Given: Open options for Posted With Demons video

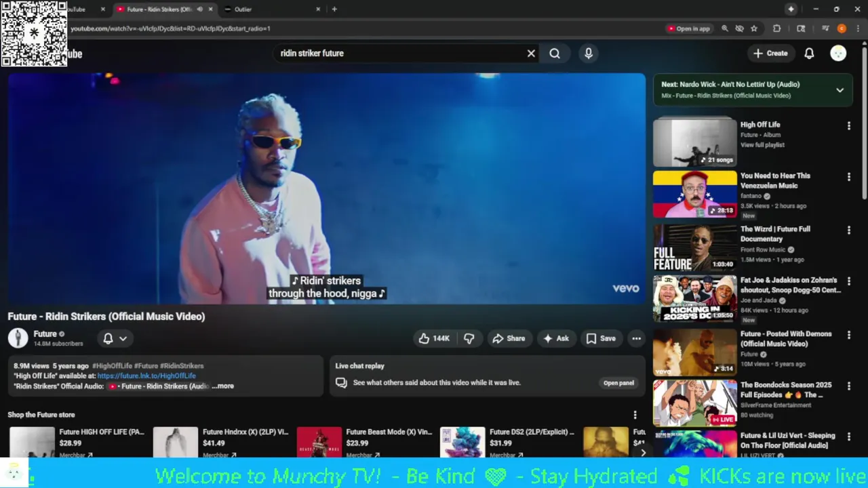Looking at the screenshot, I should (848, 335).
